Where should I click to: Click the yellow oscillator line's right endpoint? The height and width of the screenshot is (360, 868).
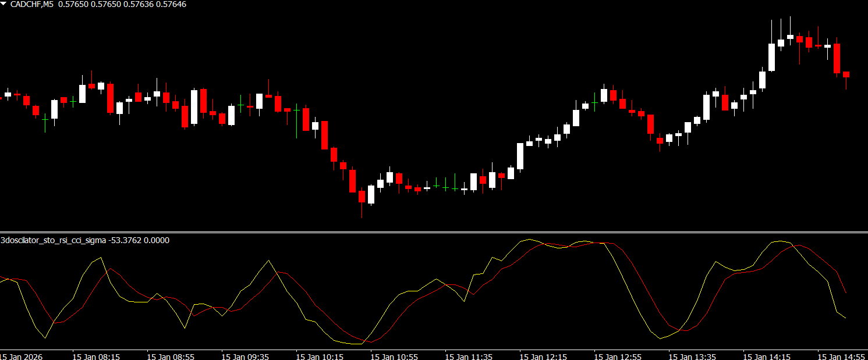point(845,318)
